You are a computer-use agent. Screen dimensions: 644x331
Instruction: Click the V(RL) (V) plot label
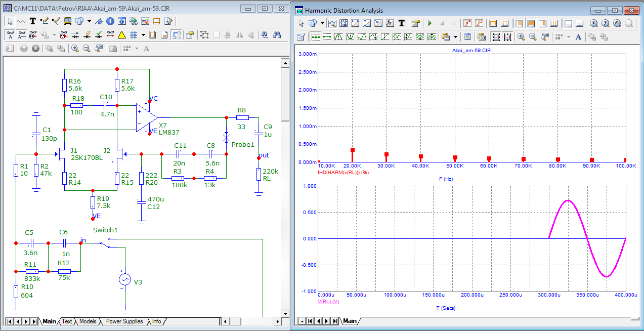(328, 302)
